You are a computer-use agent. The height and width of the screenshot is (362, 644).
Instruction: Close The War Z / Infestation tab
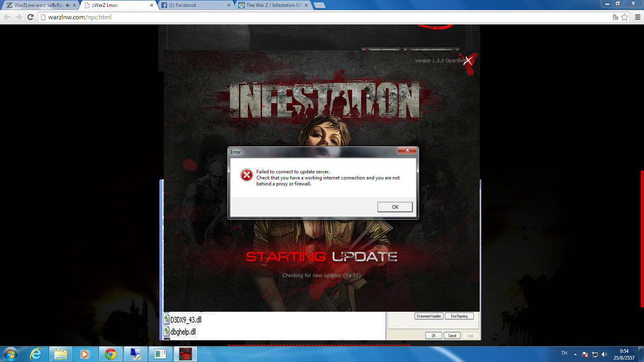(306, 5)
